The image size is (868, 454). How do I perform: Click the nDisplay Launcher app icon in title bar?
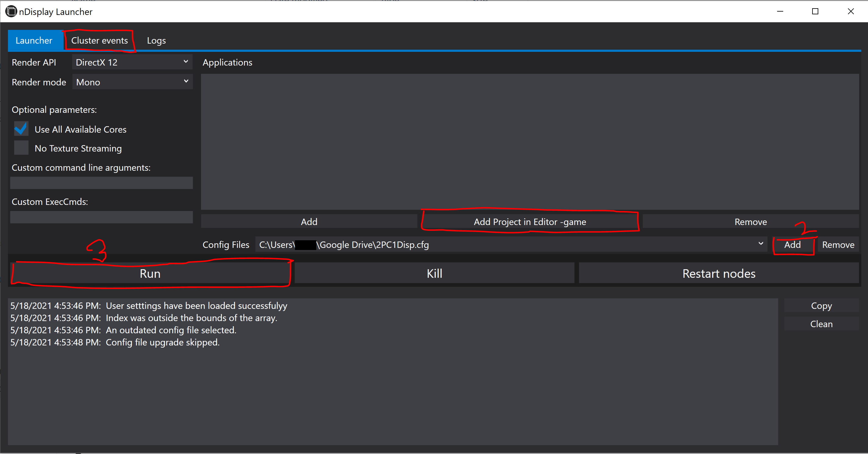[x=11, y=12]
